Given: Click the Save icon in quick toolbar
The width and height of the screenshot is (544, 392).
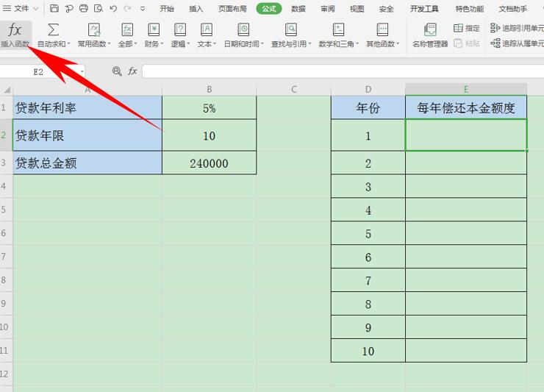Looking at the screenshot, I should 54,8.
